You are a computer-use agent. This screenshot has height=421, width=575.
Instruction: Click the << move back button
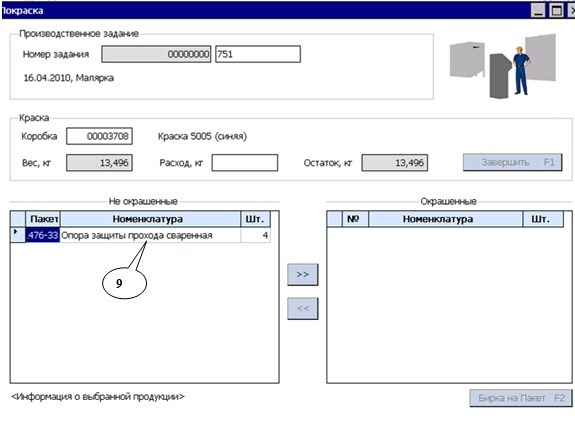tap(303, 308)
